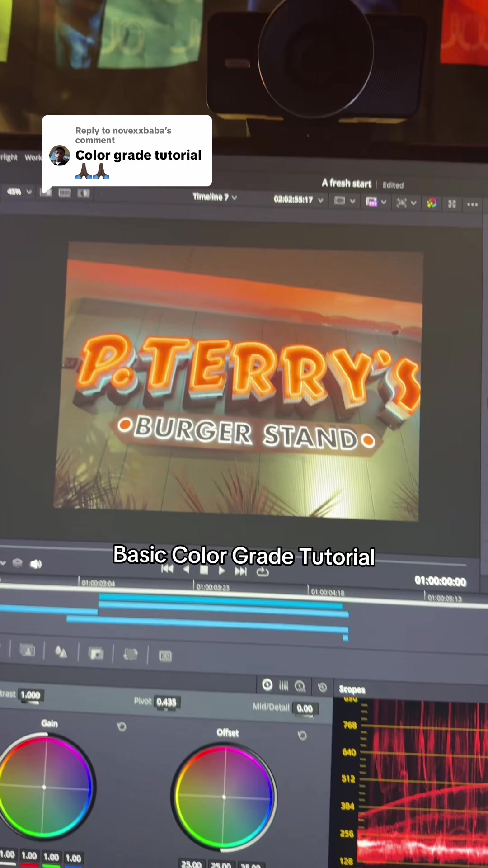The width and height of the screenshot is (488, 868).
Task: Open the Timeline 7 dropdown
Action: 215,197
